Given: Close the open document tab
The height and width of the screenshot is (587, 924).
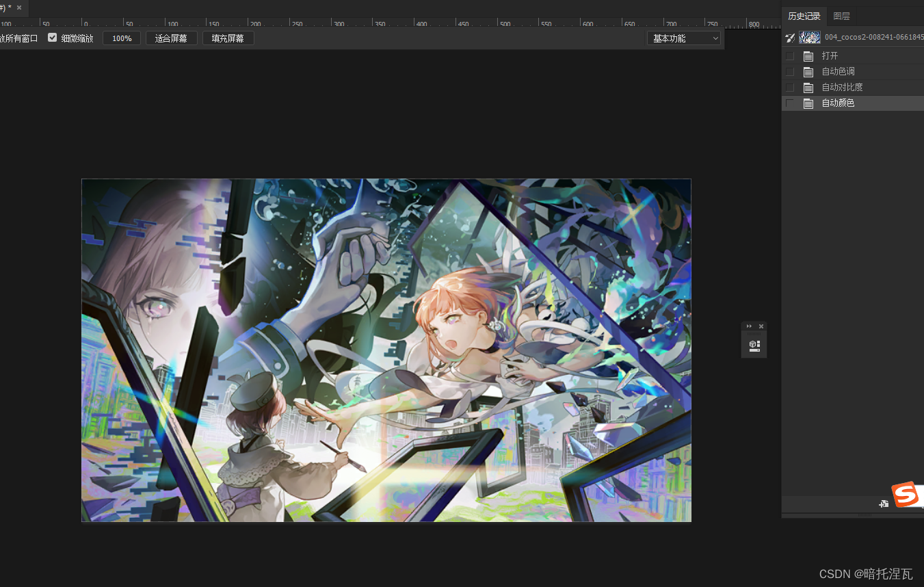Looking at the screenshot, I should coord(19,8).
